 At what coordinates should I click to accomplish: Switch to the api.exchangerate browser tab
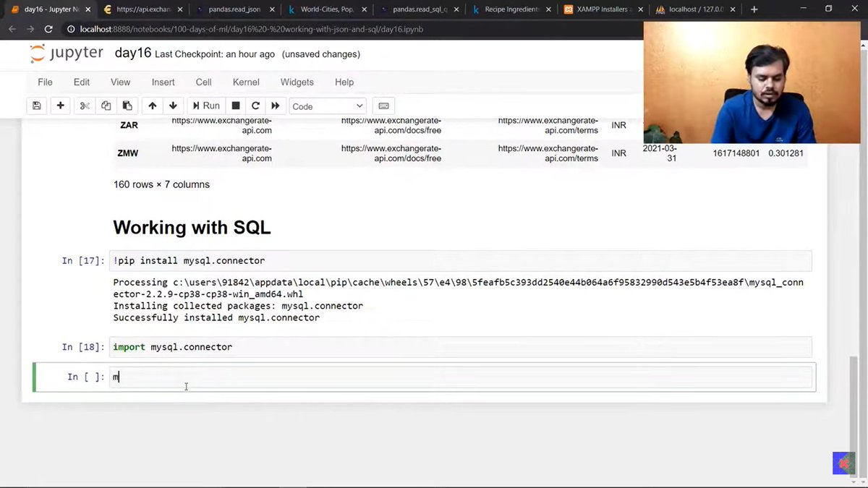click(x=142, y=9)
